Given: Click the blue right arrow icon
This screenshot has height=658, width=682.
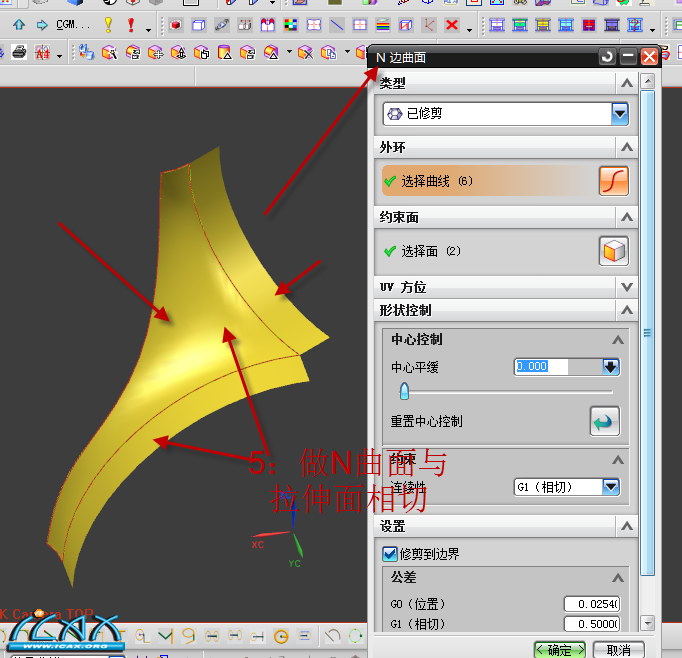Looking at the screenshot, I should click(42, 25).
